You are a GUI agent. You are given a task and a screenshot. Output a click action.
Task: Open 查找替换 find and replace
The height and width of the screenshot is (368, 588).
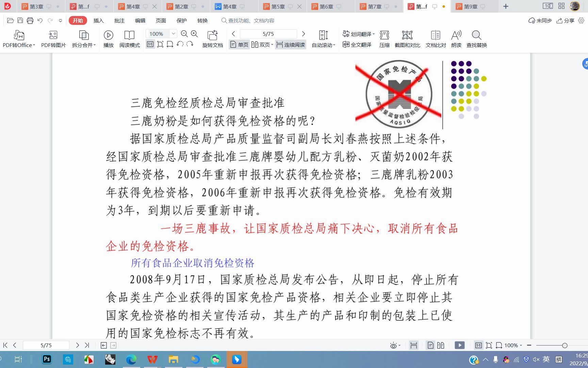(x=476, y=39)
